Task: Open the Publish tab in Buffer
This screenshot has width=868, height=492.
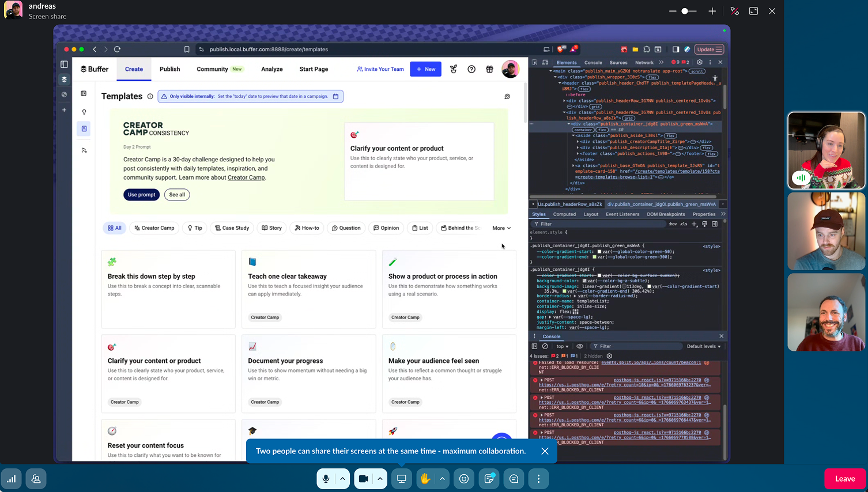Action: click(x=170, y=69)
